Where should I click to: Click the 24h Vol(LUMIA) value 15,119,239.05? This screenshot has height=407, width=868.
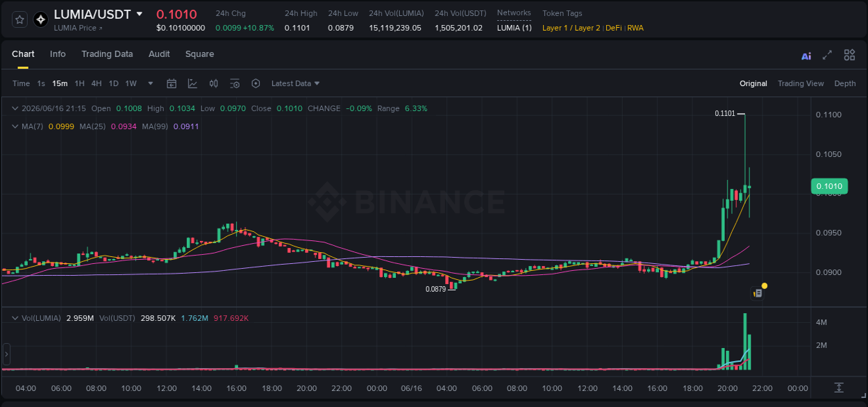(x=395, y=28)
